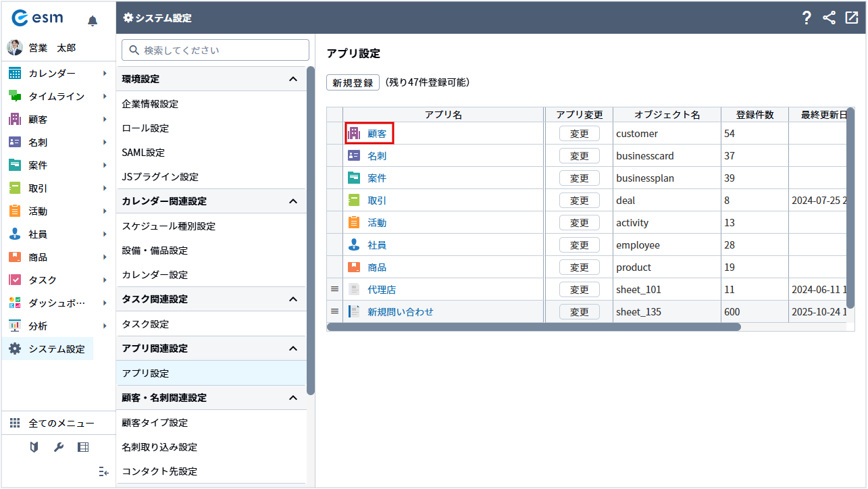
Task: Click the film strip icon in bottom sidebar
Action: click(83, 447)
